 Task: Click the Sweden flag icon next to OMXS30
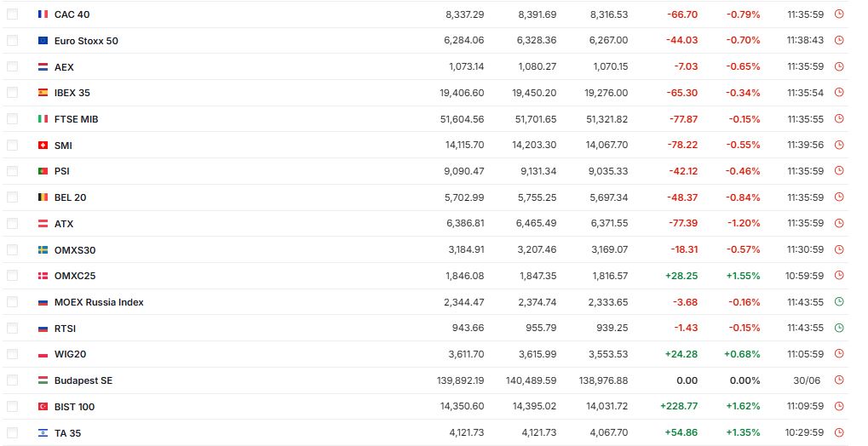[43, 249]
